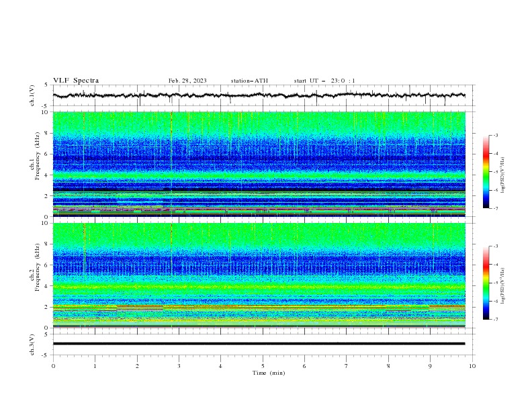Click the ch.2 'Frequency (kHz)' axis label
The width and height of the screenshot is (532, 411).
[38, 267]
